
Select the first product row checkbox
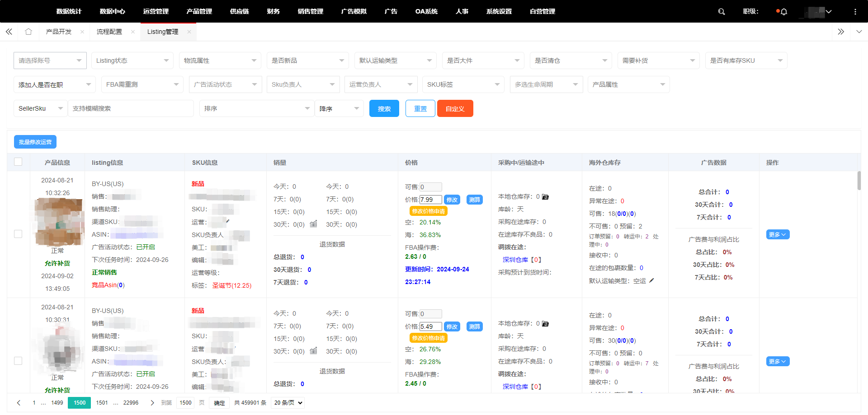[x=18, y=234]
